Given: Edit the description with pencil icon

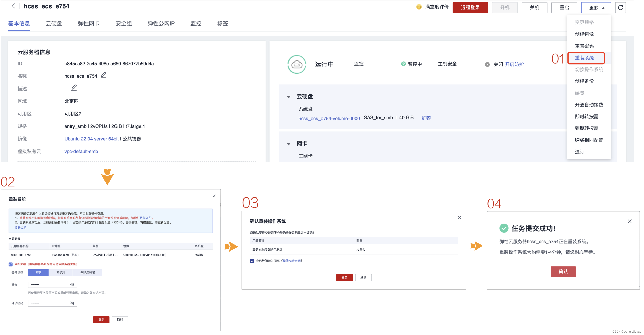Looking at the screenshot, I should click(x=74, y=88).
